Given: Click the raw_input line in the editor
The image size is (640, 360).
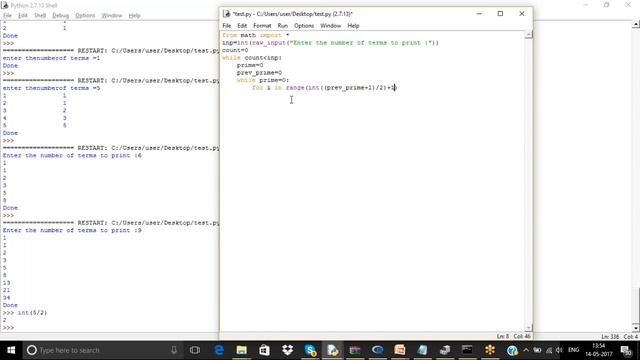Looking at the screenshot, I should click(330, 42).
